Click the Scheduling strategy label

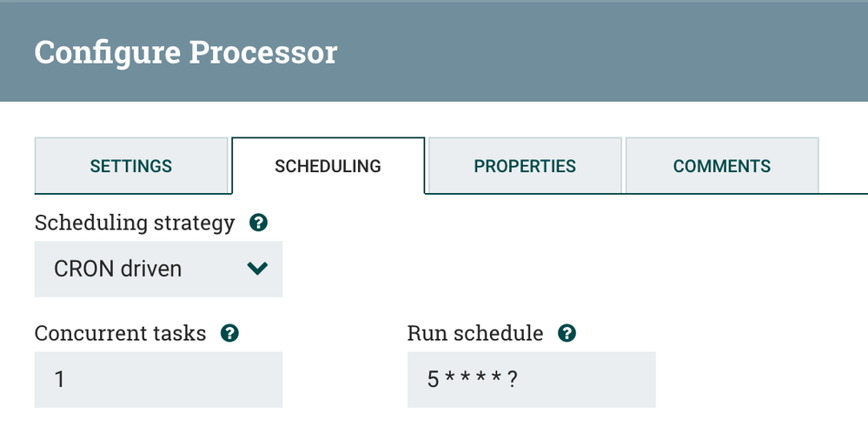[x=135, y=223]
